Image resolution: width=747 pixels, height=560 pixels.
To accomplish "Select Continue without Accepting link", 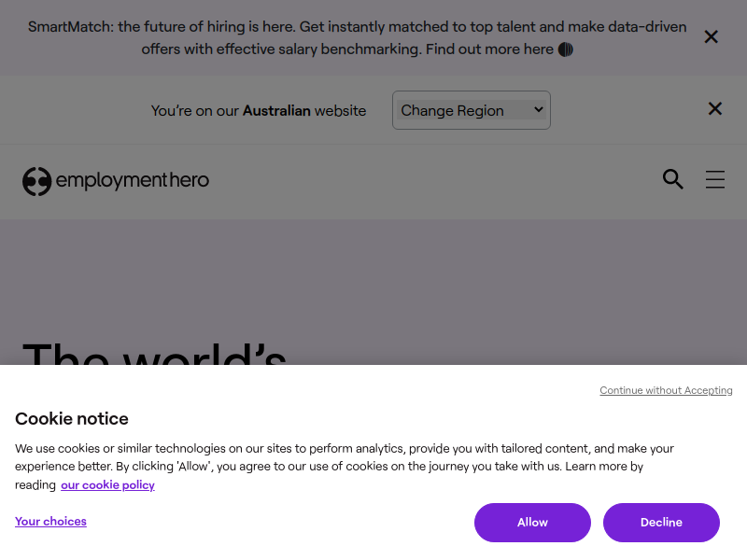I will point(666,390).
